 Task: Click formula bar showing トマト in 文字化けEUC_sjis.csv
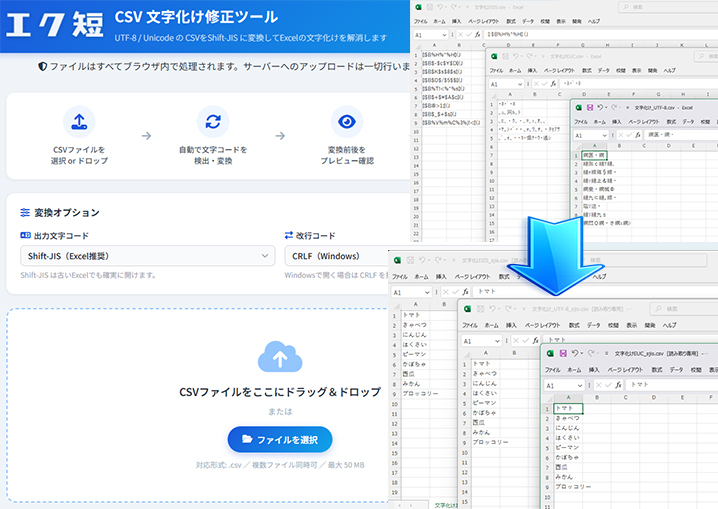[671, 385]
